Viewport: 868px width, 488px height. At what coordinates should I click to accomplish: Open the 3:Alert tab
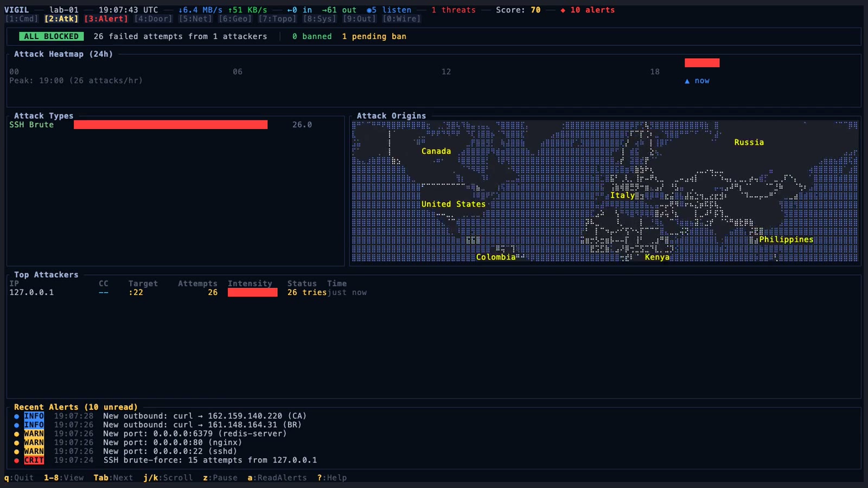point(106,19)
